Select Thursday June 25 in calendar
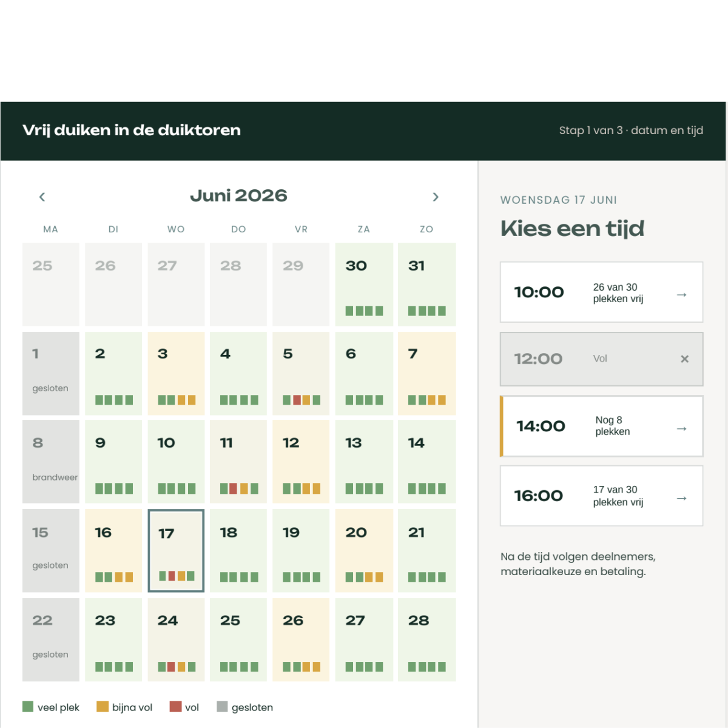 click(238, 639)
